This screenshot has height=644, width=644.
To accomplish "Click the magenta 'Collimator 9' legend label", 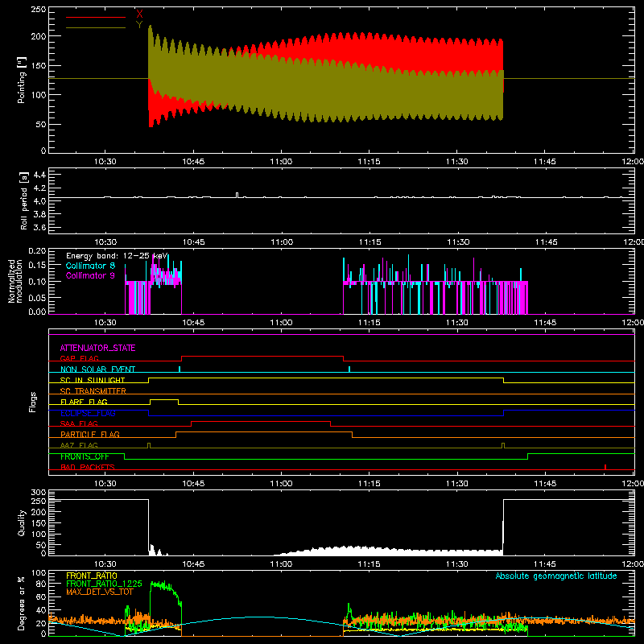I will pyautogui.click(x=90, y=275).
